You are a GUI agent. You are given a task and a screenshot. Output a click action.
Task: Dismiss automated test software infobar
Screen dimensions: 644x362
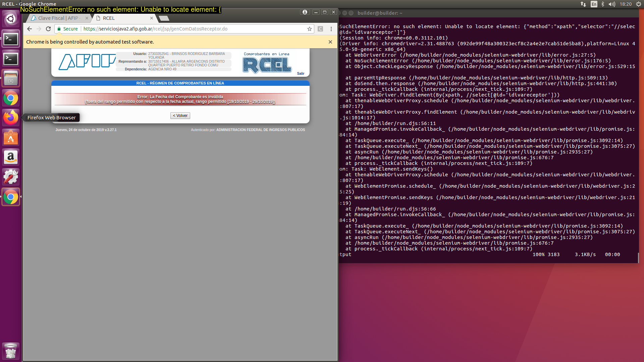330,42
